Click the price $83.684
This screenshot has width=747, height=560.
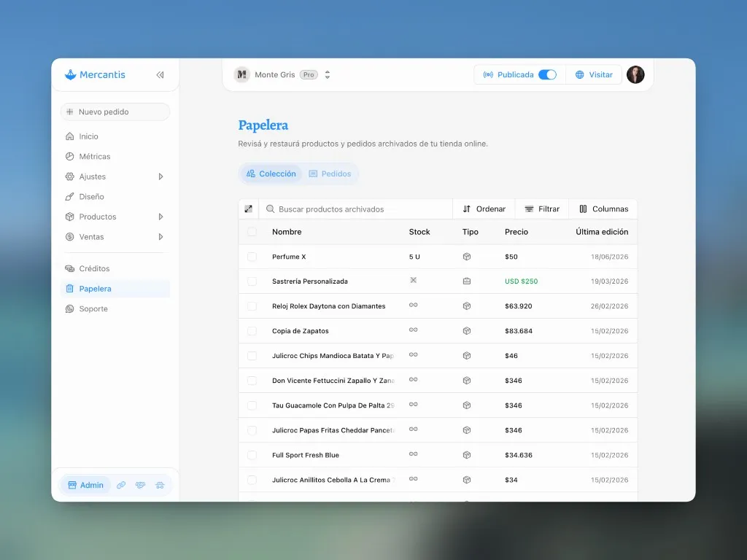[x=519, y=331]
